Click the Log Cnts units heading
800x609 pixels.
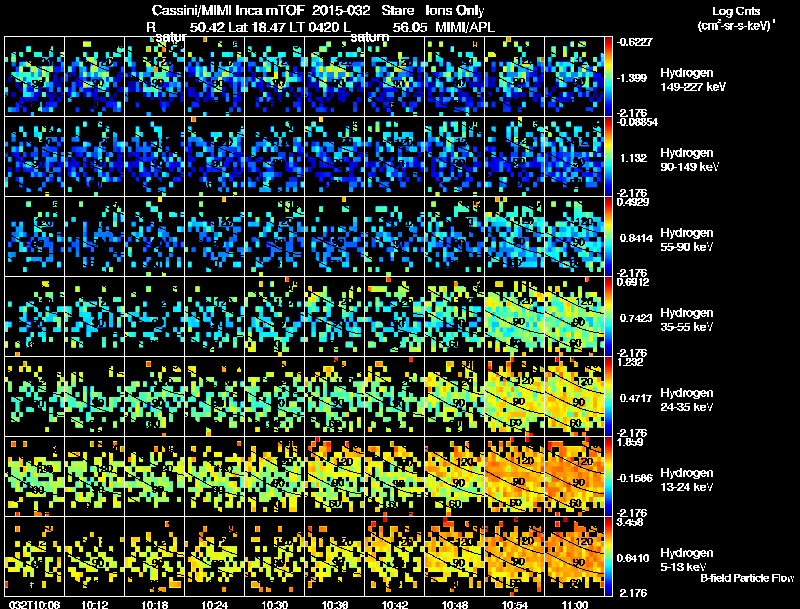click(736, 12)
